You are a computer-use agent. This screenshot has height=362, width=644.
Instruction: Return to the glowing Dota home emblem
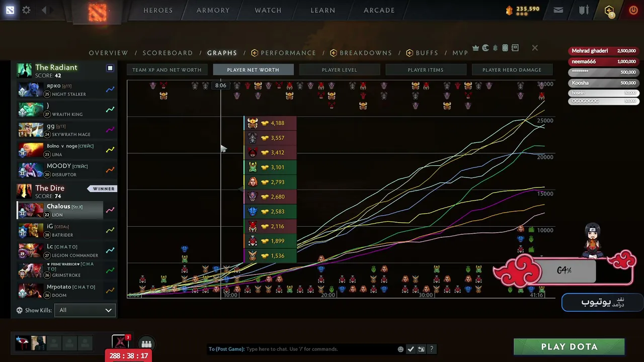[97, 12]
